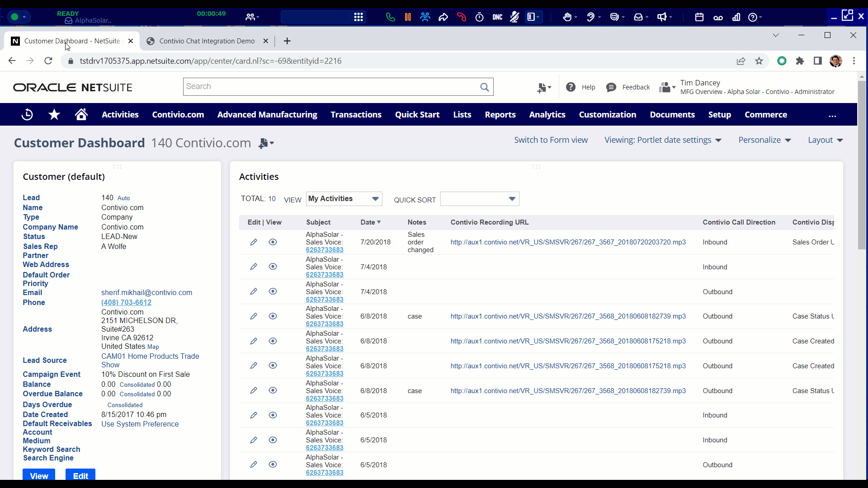Screen dimensions: 868x488
Task: Click the search magnifier icon
Action: [x=484, y=87]
